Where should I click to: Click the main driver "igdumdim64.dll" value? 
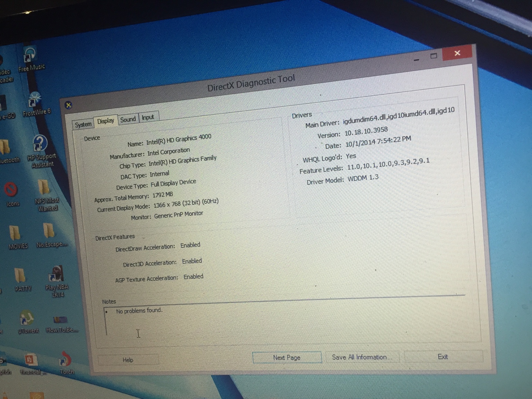click(x=399, y=115)
